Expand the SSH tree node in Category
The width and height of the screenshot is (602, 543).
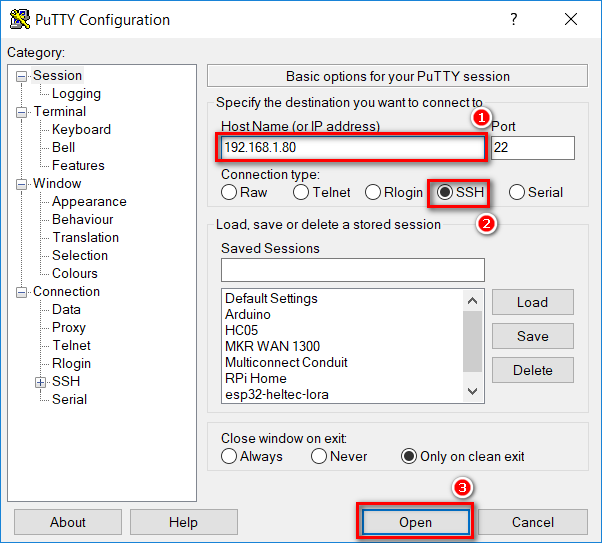pyautogui.click(x=40, y=382)
